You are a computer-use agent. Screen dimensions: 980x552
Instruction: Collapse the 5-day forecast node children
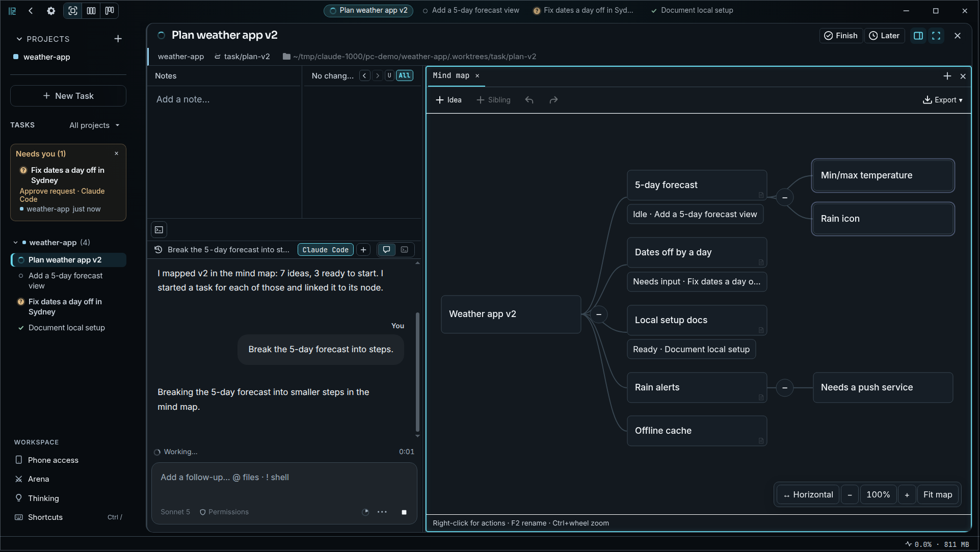[785, 197]
